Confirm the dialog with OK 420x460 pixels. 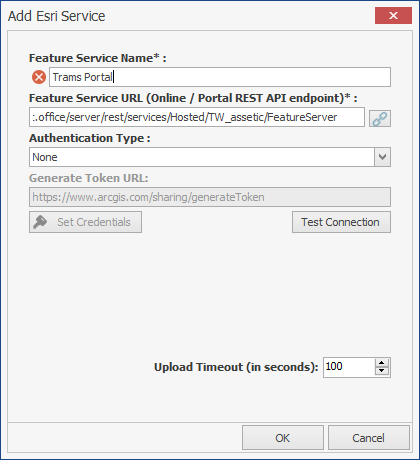[283, 438]
